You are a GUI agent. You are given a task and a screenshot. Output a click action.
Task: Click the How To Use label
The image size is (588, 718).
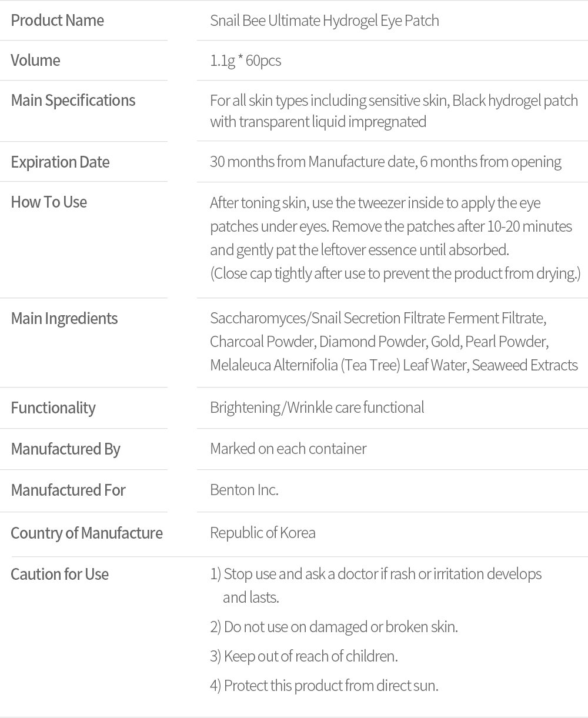49,202
